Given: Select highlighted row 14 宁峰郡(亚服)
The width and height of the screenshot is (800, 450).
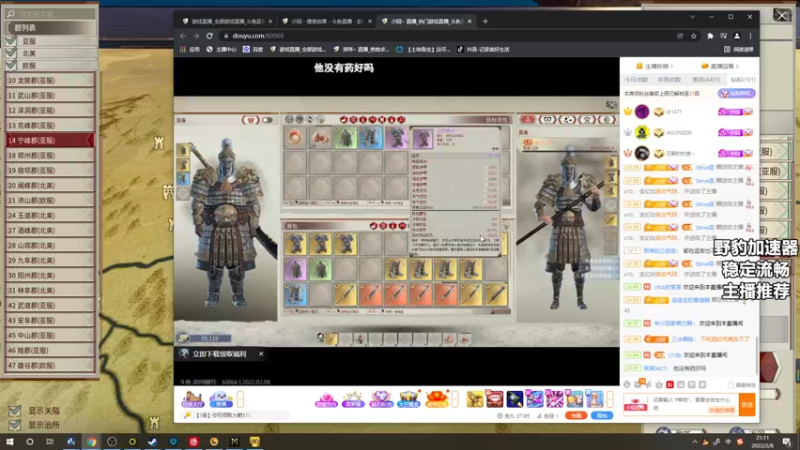Looking at the screenshot, I should [x=50, y=140].
